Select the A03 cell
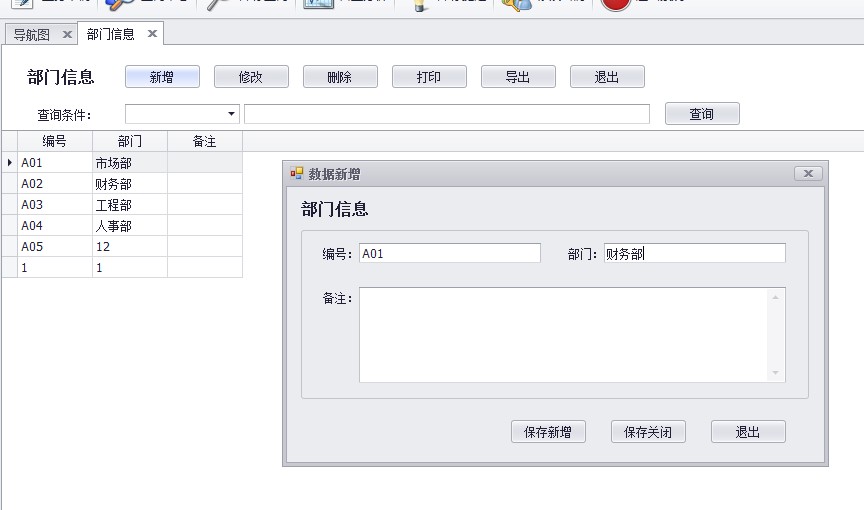 coord(55,204)
